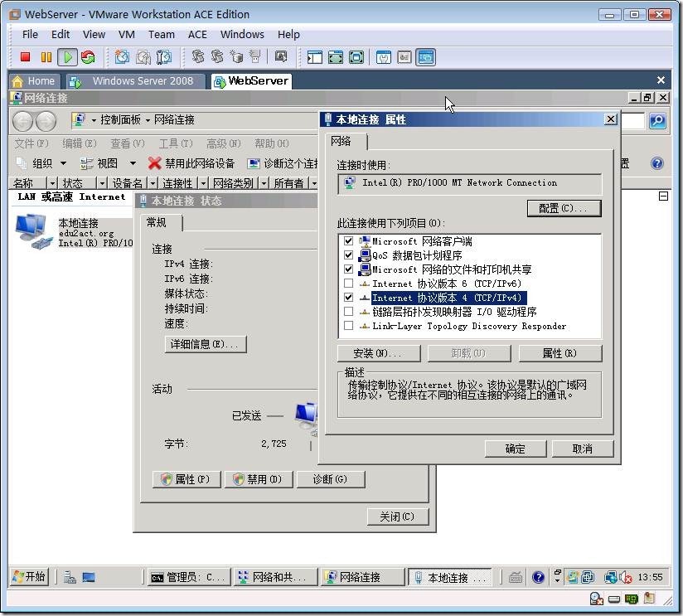Uncheck Internet 协议版本 4 (TCP/IPv4) checkbox

[348, 298]
